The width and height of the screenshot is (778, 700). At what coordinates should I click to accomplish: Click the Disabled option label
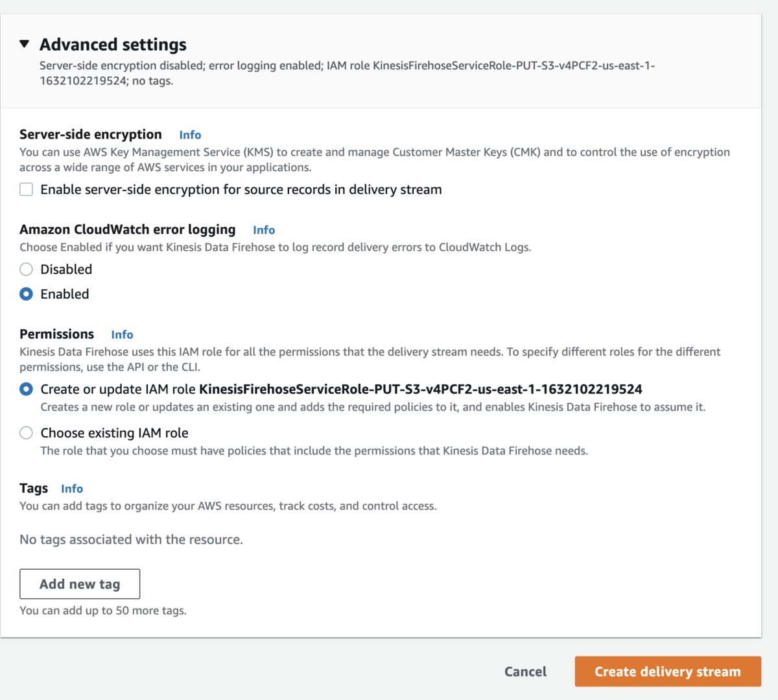(66, 269)
